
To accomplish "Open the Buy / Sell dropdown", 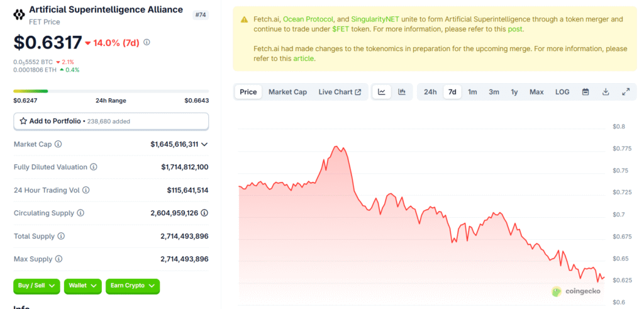I will pos(36,286).
